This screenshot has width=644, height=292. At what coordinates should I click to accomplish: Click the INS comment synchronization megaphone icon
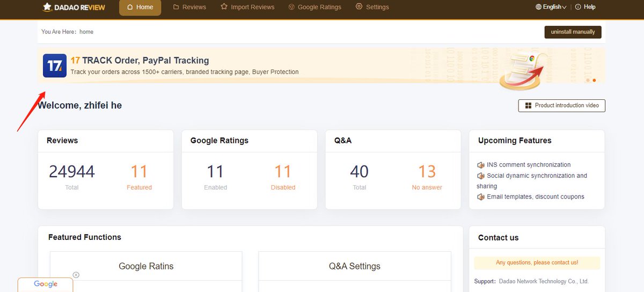(x=481, y=165)
